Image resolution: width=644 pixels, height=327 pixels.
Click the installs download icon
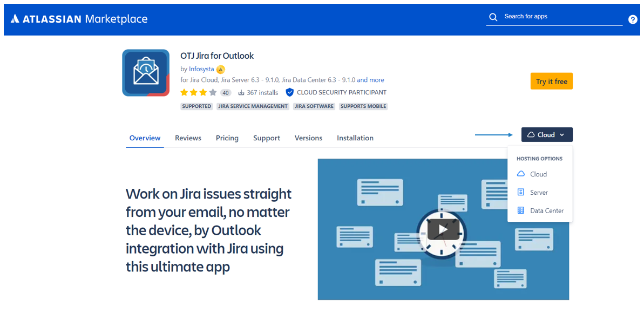[x=241, y=92]
